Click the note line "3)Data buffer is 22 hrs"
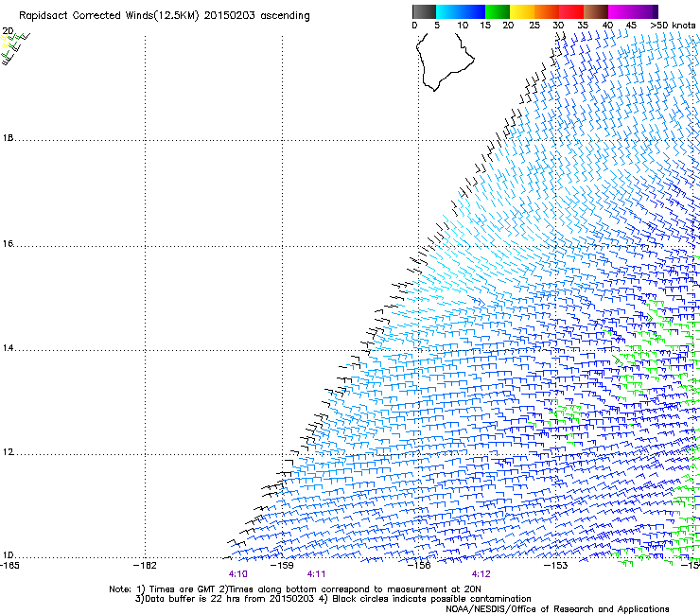Image resolution: width=700 pixels, height=615 pixels. pos(333,599)
